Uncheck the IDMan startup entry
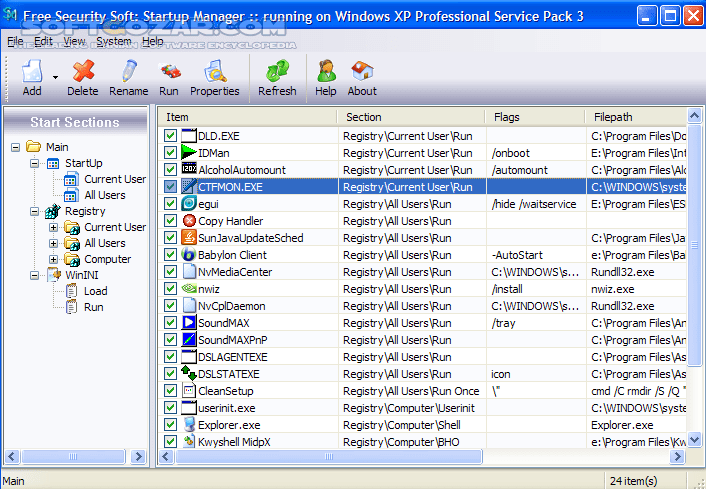 pos(170,153)
